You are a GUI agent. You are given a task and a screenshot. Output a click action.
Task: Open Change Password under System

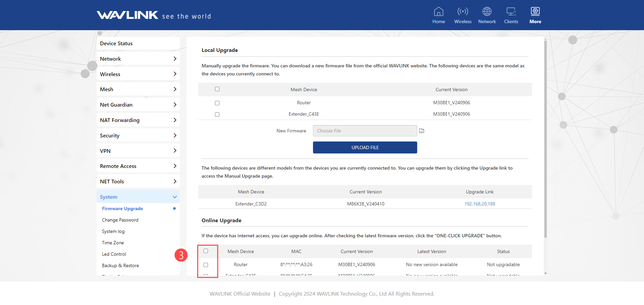coord(120,220)
